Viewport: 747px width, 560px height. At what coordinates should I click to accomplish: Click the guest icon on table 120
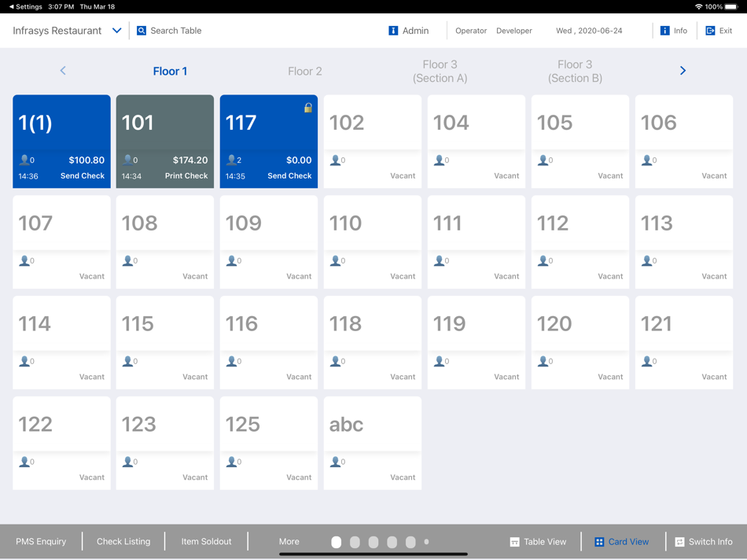coord(543,361)
